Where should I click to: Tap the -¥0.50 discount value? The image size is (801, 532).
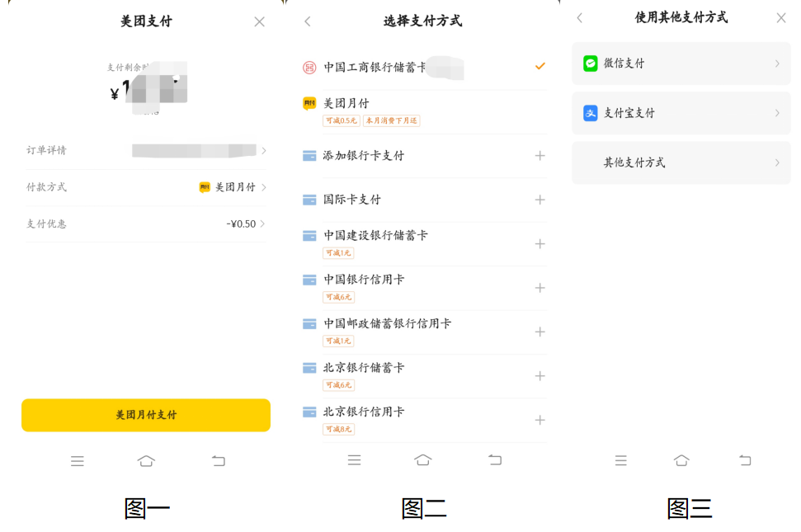pyautogui.click(x=241, y=224)
